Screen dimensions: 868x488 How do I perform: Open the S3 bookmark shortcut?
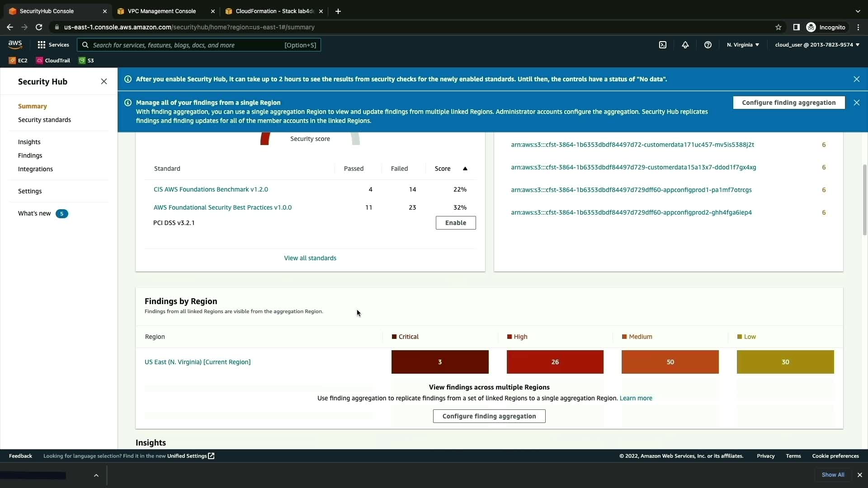86,61
